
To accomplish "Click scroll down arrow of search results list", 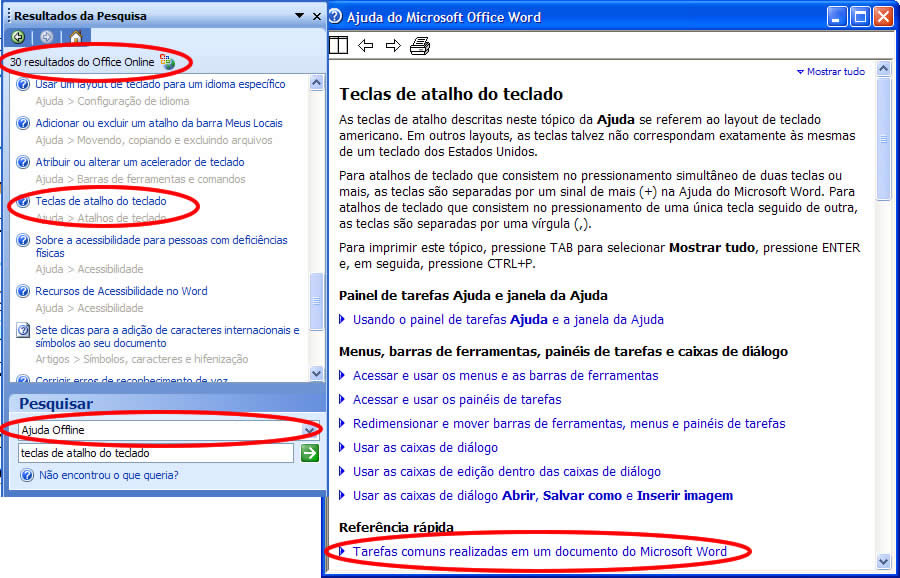I will point(316,374).
